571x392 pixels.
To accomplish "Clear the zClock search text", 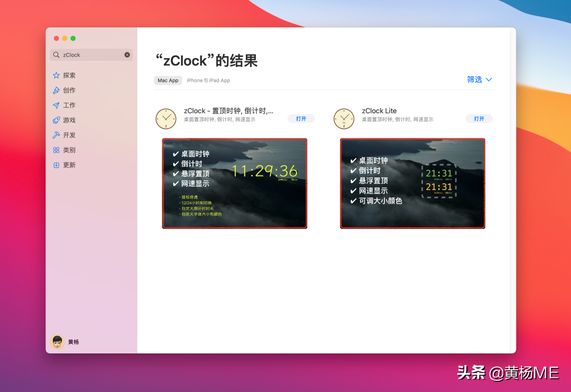I will pyautogui.click(x=127, y=55).
